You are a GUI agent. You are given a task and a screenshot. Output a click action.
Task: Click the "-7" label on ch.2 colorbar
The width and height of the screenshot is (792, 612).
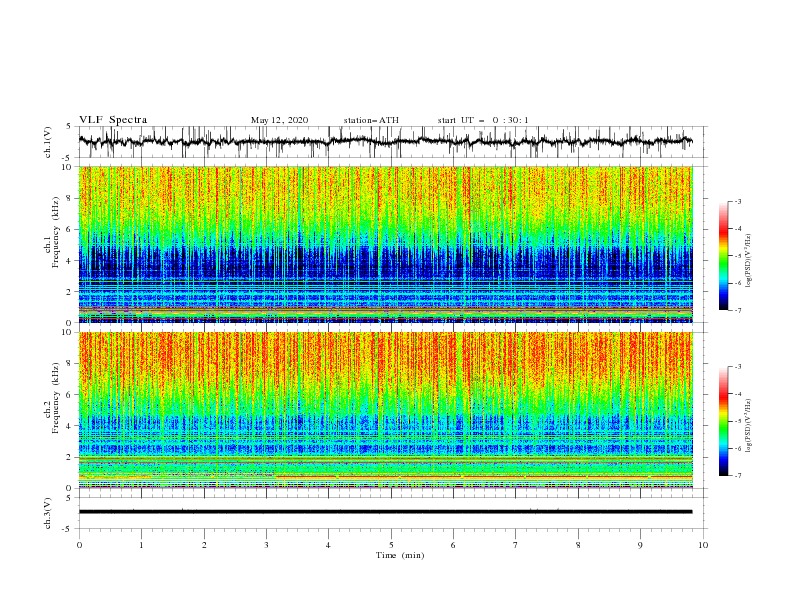[738, 475]
